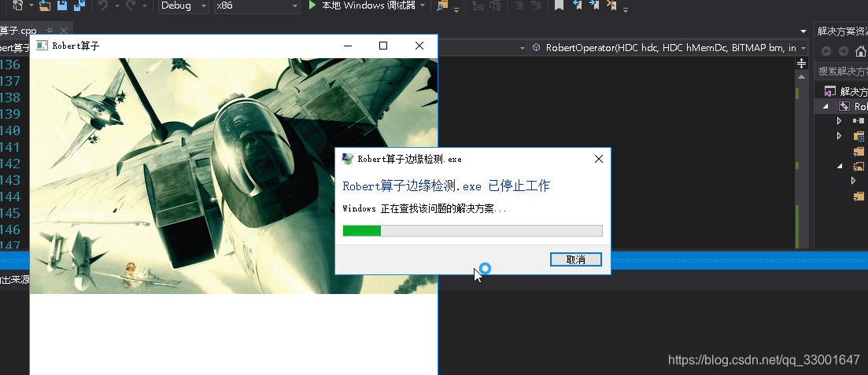Click the Open File folder icon
Image resolution: width=868 pixels, height=375 pixels.
45,6
